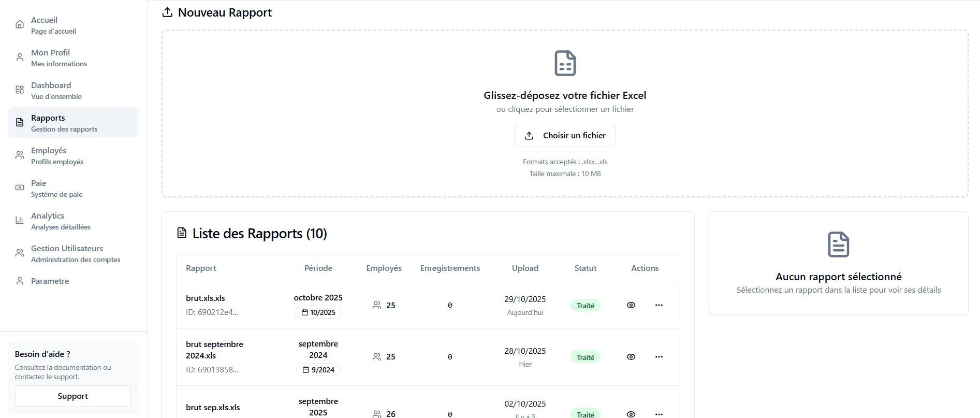Viewport: 980px width, 418px height.
Task: Click the Liste des Rapports document icon
Action: click(182, 233)
